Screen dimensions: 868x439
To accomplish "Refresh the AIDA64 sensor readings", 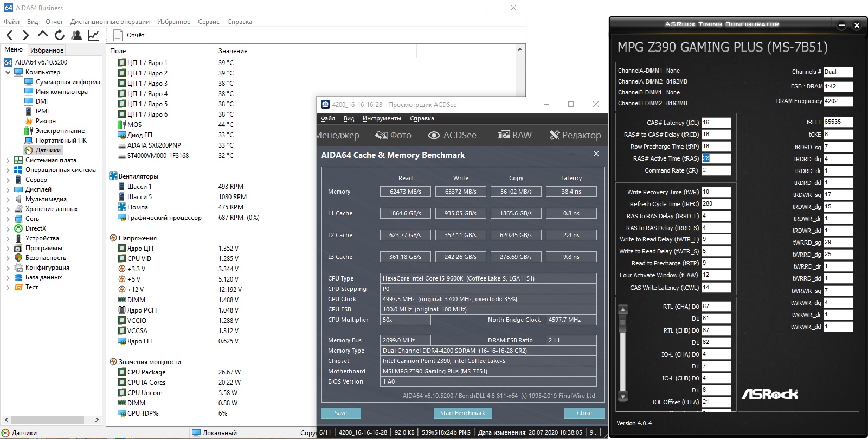I will coord(60,35).
